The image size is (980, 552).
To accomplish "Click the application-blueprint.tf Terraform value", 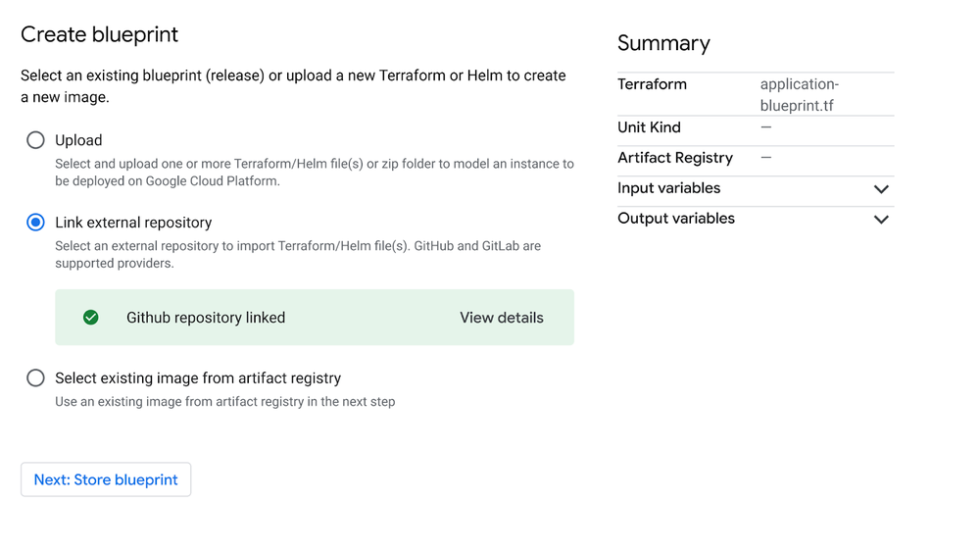I will point(800,94).
